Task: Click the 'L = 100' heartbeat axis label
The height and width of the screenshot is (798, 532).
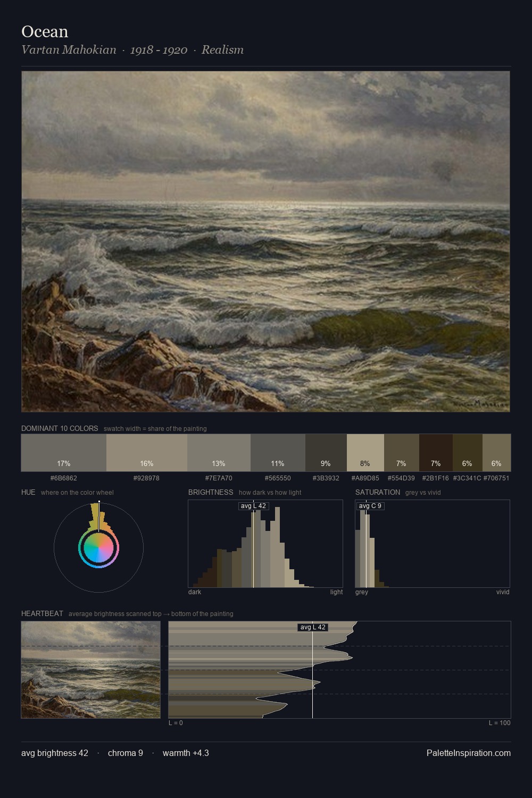Action: point(500,723)
